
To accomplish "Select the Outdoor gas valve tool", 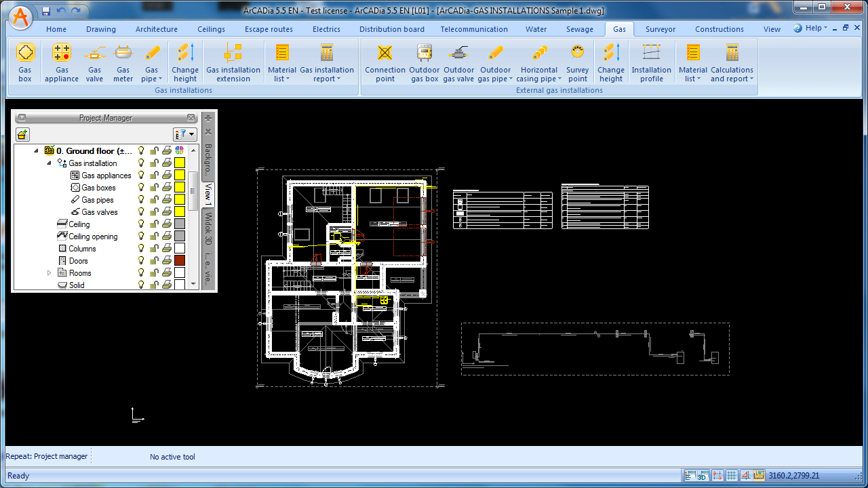I will tap(459, 62).
